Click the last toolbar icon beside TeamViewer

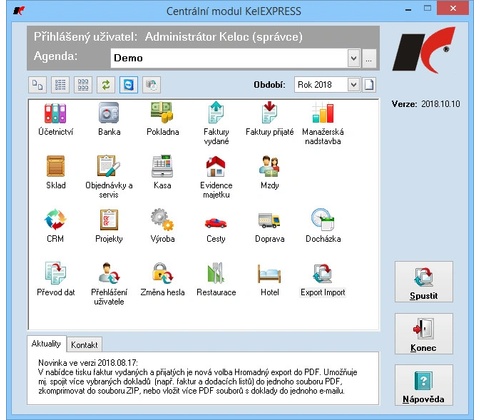[151, 85]
